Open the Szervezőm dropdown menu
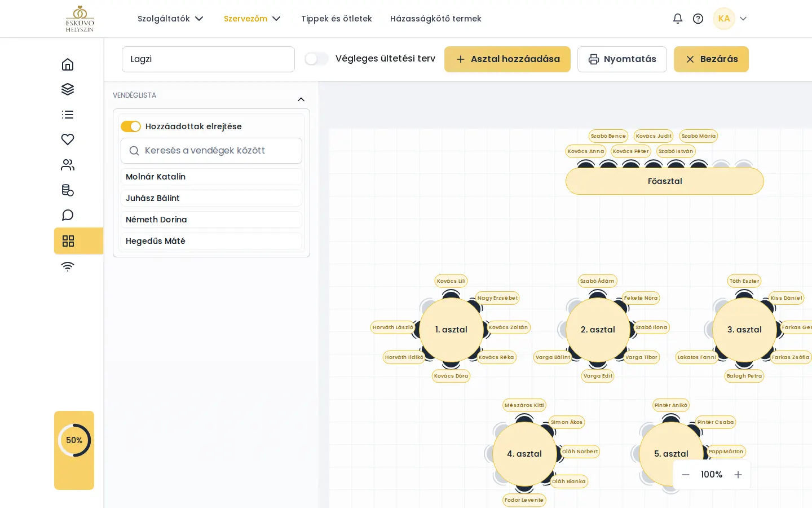This screenshot has height=508, width=812. 252,19
